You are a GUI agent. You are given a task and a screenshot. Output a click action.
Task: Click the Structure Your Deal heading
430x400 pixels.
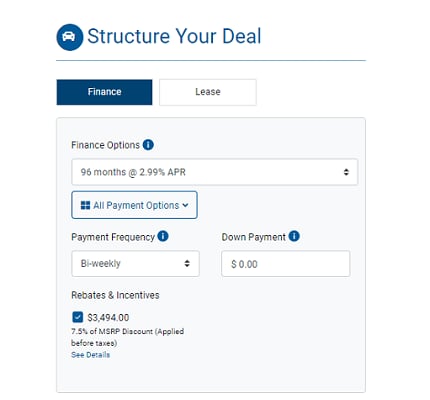coord(174,36)
